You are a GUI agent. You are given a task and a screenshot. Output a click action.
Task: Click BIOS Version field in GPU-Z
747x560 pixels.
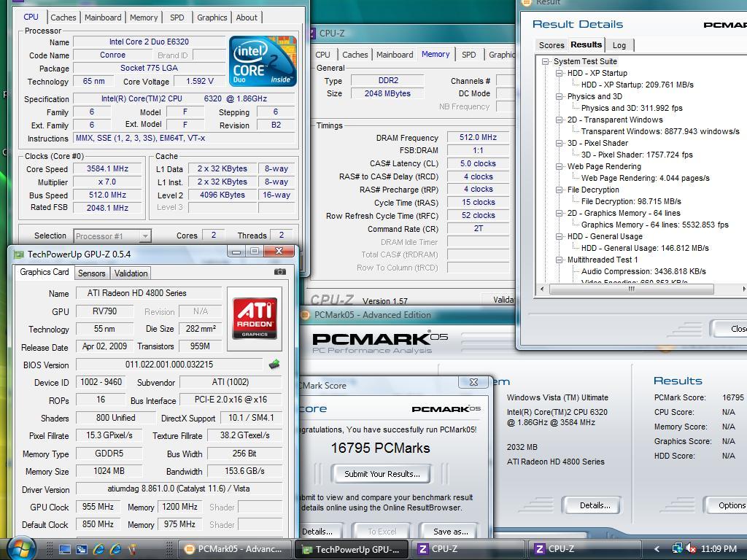[x=169, y=365]
